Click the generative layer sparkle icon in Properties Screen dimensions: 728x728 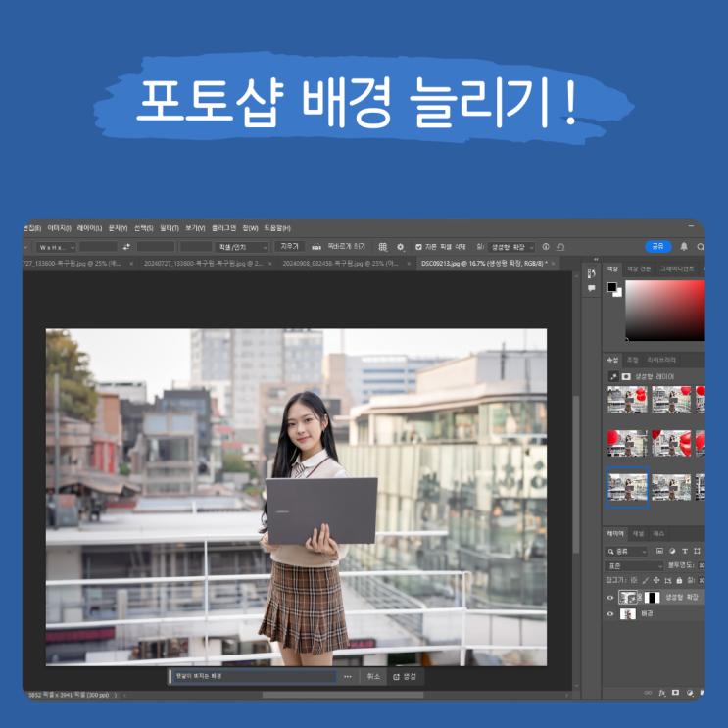tap(613, 376)
